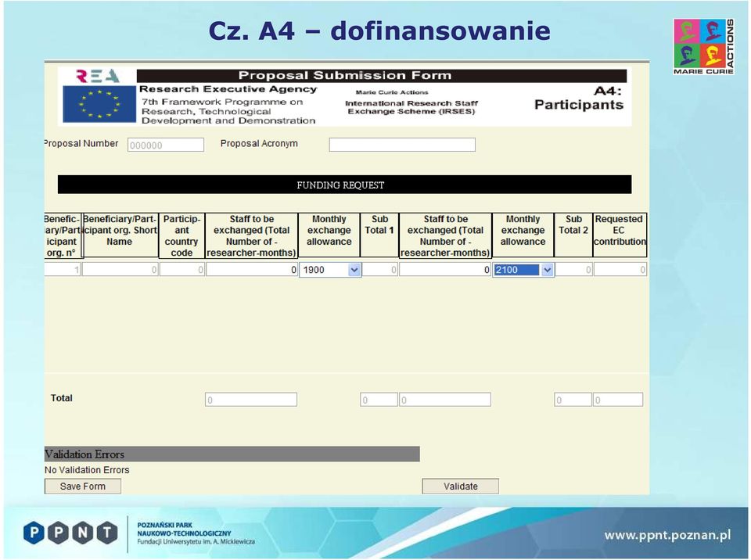Open the 1900 monthly allowance dropdown
The height and width of the screenshot is (560, 751).
click(x=354, y=270)
